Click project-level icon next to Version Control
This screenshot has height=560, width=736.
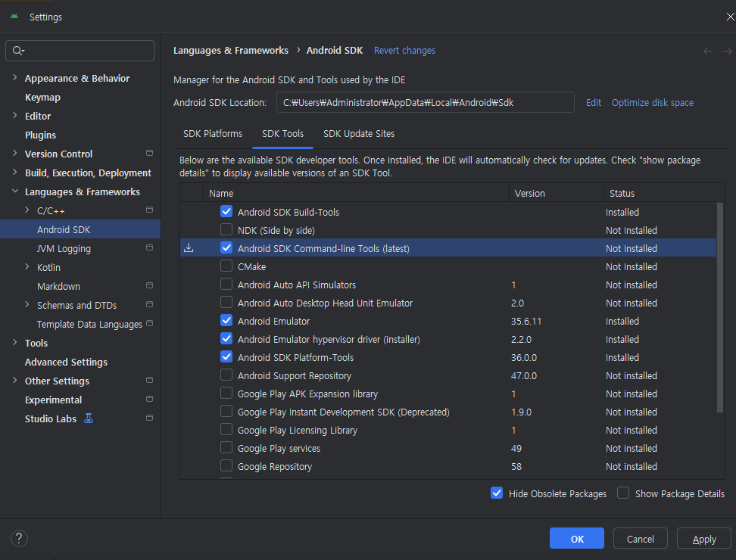click(149, 153)
